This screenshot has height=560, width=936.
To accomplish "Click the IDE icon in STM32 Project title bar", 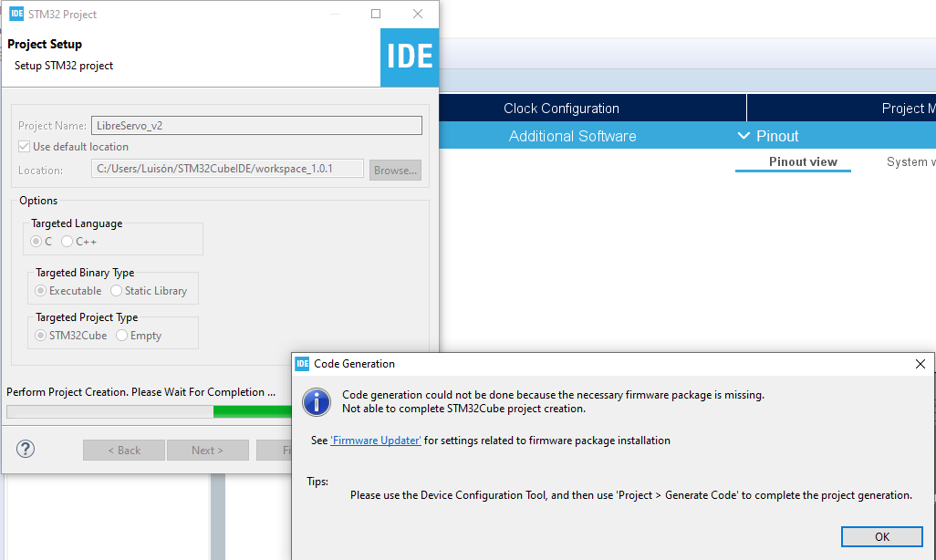I will [x=16, y=14].
